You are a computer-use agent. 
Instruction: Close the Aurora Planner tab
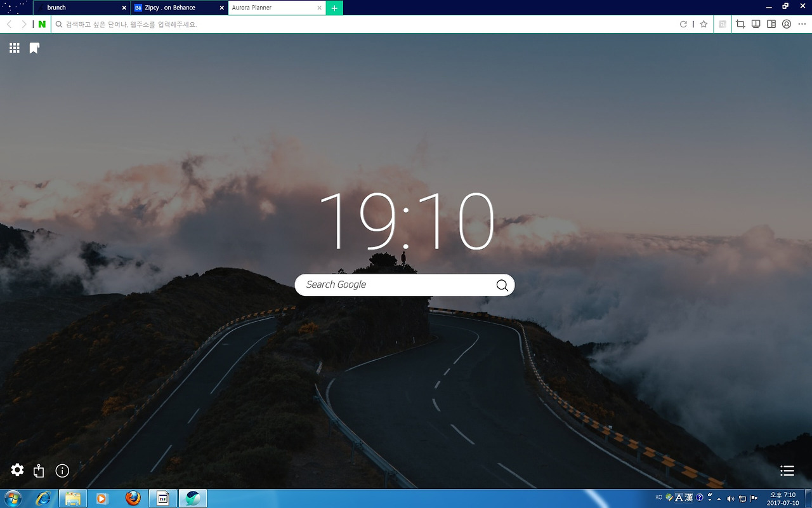pyautogui.click(x=320, y=8)
